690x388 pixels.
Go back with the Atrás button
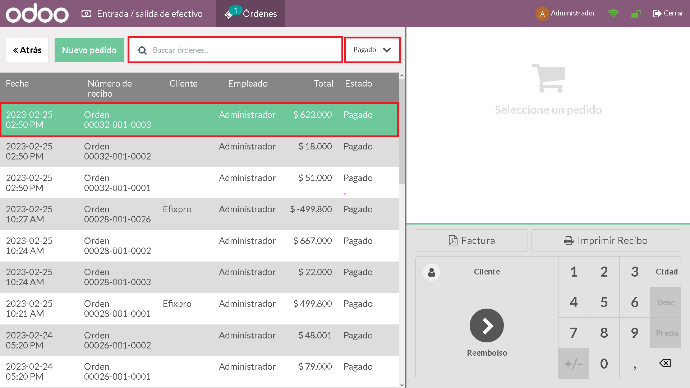27,50
